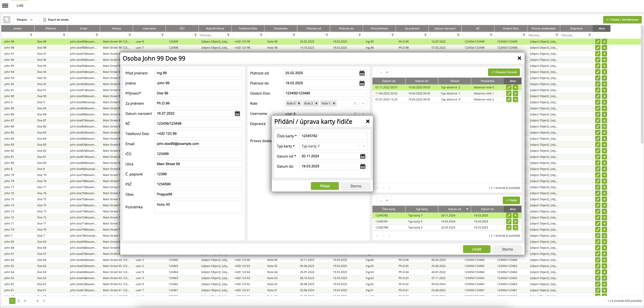
Task: Open calendar picker for Platnost do
Action: [x=362, y=83]
